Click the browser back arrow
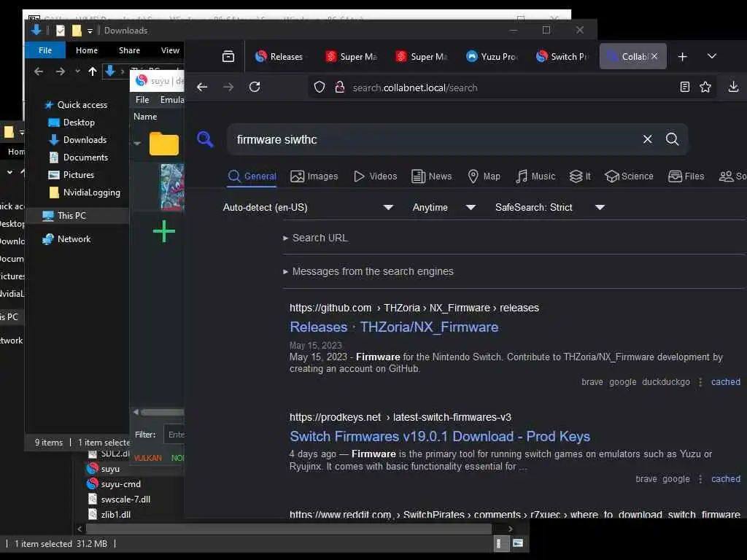 (x=202, y=87)
